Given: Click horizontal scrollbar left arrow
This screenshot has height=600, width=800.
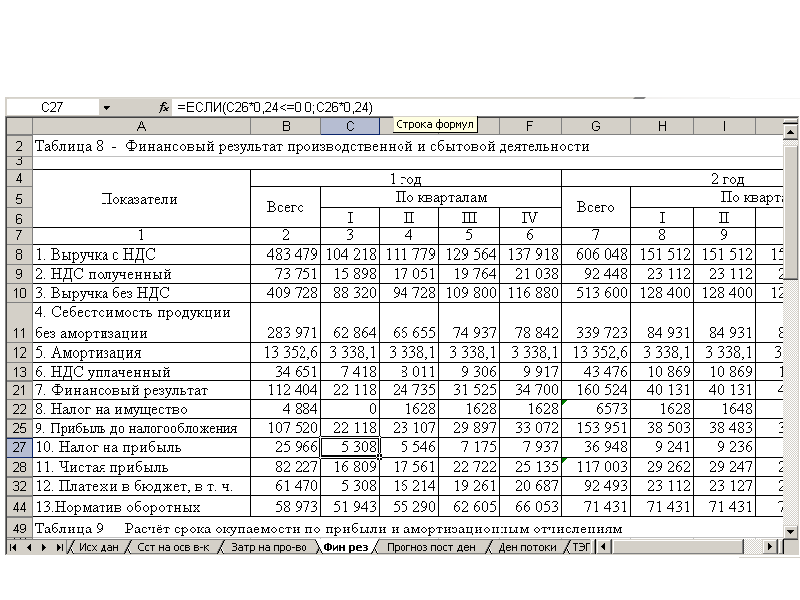Looking at the screenshot, I should [604, 547].
